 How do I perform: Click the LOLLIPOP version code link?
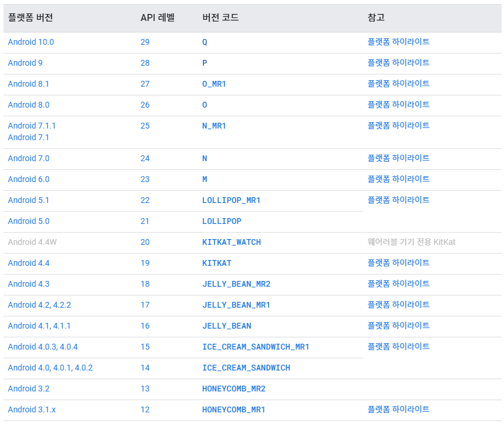(222, 222)
